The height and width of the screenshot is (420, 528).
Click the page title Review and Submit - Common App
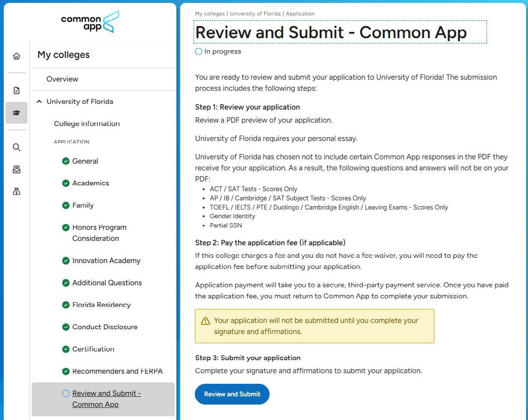331,32
